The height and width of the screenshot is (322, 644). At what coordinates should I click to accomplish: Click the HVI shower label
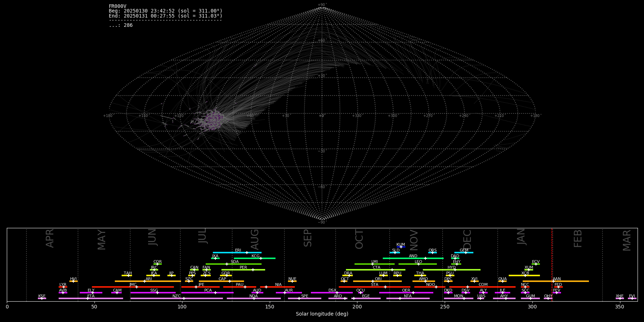tap(73, 279)
